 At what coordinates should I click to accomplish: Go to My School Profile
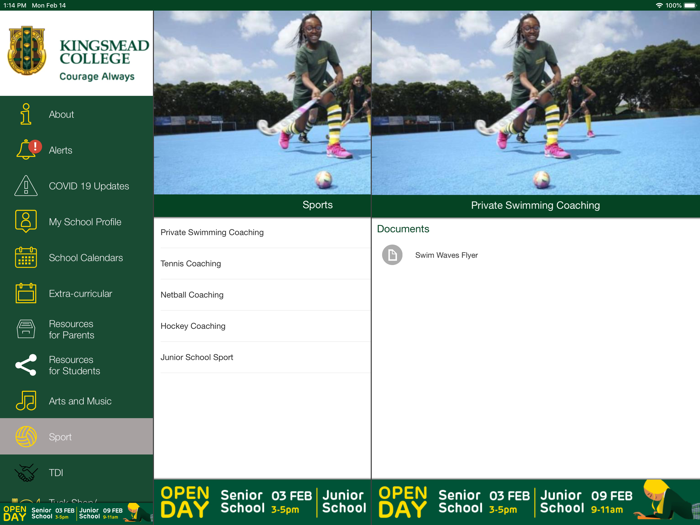85,222
